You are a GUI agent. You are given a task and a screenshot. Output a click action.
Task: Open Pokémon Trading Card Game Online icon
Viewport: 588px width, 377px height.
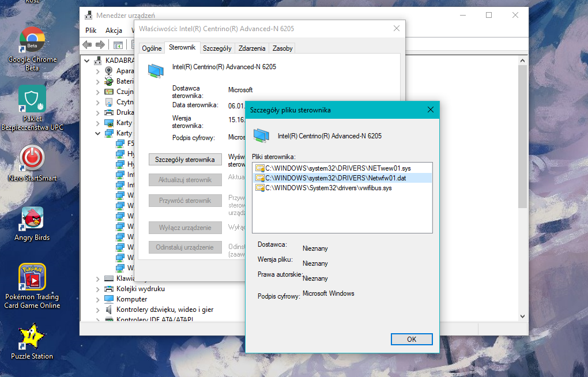32,286
